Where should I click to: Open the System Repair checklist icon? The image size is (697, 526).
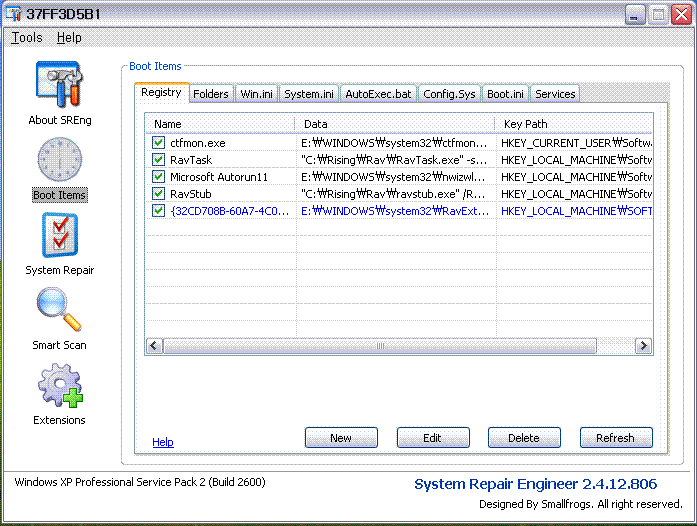[x=59, y=236]
